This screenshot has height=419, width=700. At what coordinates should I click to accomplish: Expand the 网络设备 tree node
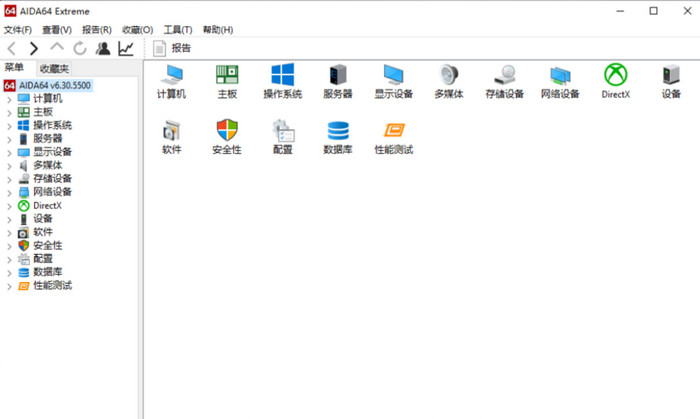(9, 193)
